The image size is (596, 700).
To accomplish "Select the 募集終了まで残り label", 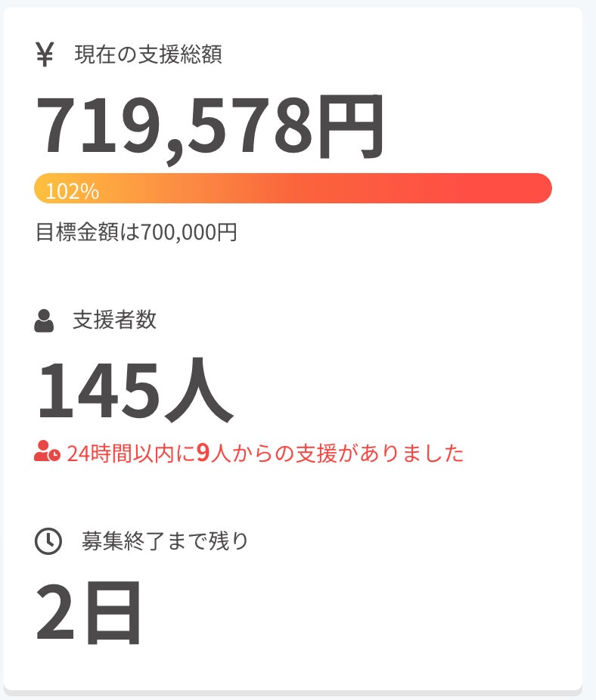I will [x=165, y=541].
